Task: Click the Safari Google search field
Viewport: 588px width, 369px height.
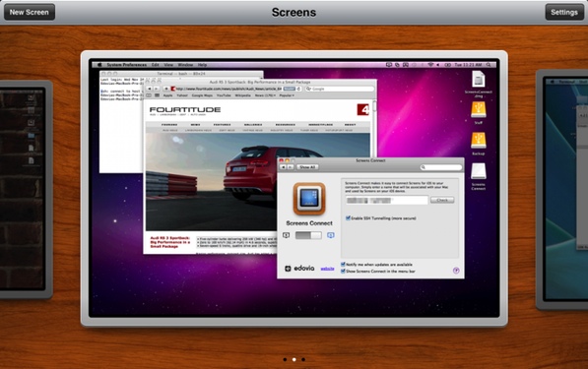Action: pyautogui.click(x=340, y=89)
